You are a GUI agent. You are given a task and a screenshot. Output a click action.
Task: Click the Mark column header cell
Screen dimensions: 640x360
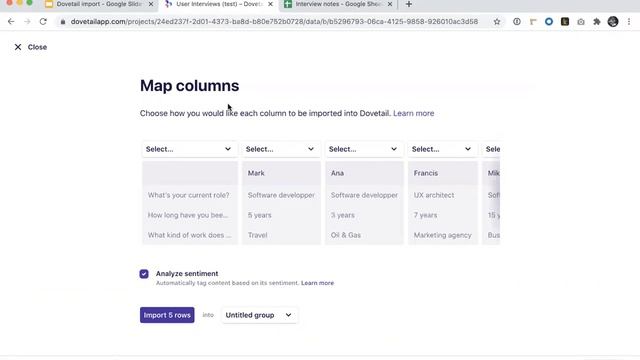[x=281, y=173]
